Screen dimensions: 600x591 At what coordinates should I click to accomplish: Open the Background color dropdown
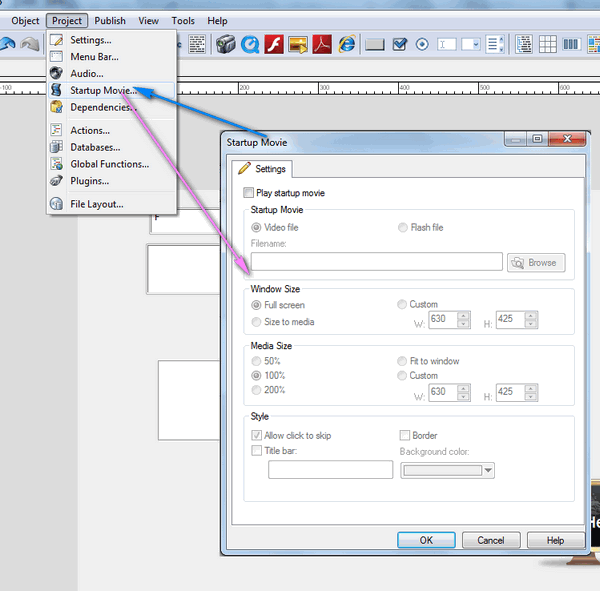(x=488, y=470)
